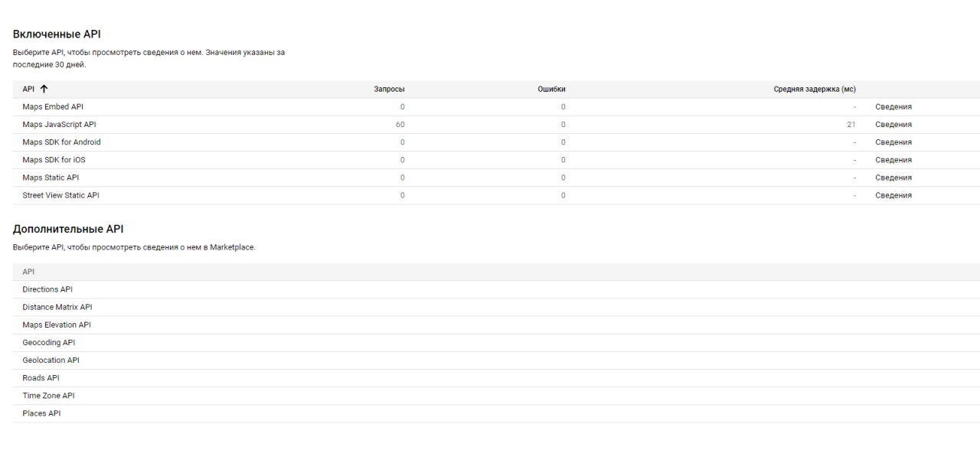Click Сведения for Maps JavaScript API
The height and width of the screenshot is (460, 980).
click(893, 125)
